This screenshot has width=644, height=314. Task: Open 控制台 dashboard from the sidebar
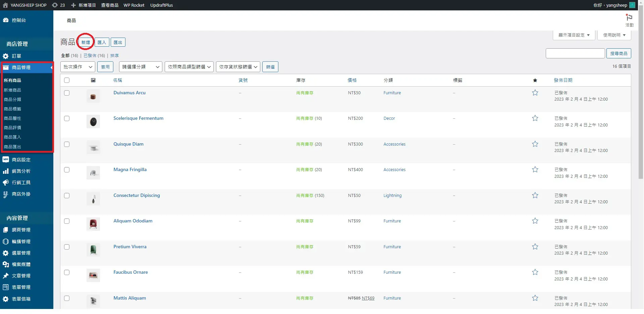pos(18,20)
